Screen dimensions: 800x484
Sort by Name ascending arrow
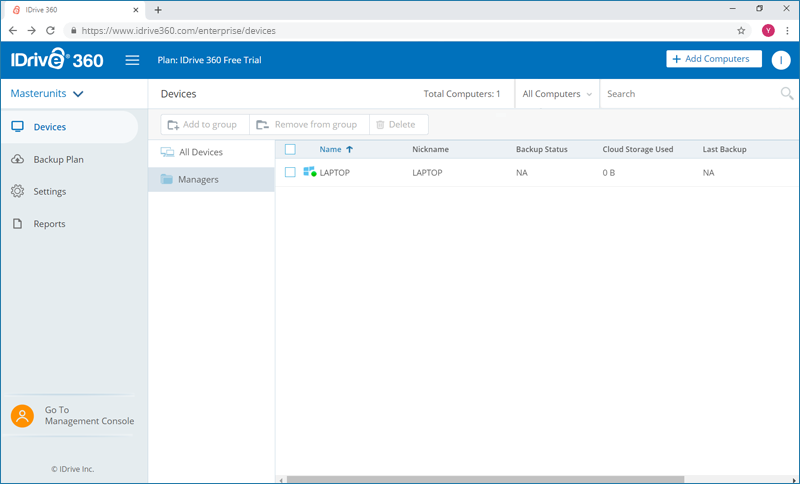[x=349, y=149]
